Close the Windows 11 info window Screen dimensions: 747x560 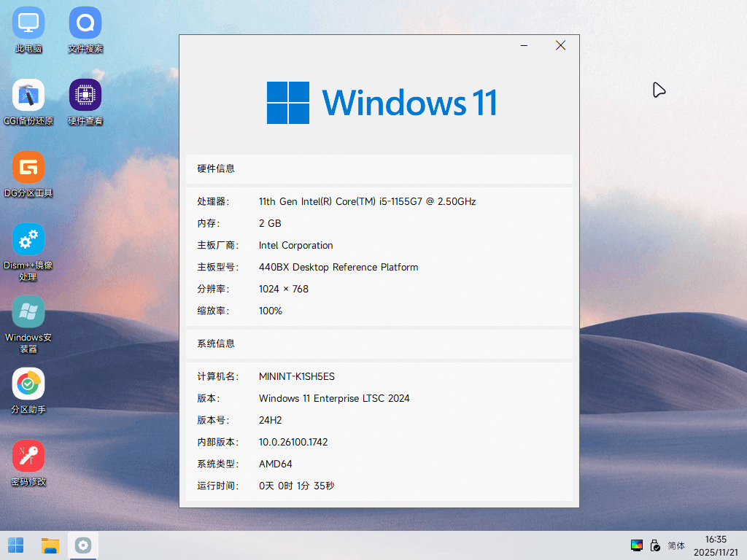pyautogui.click(x=561, y=46)
